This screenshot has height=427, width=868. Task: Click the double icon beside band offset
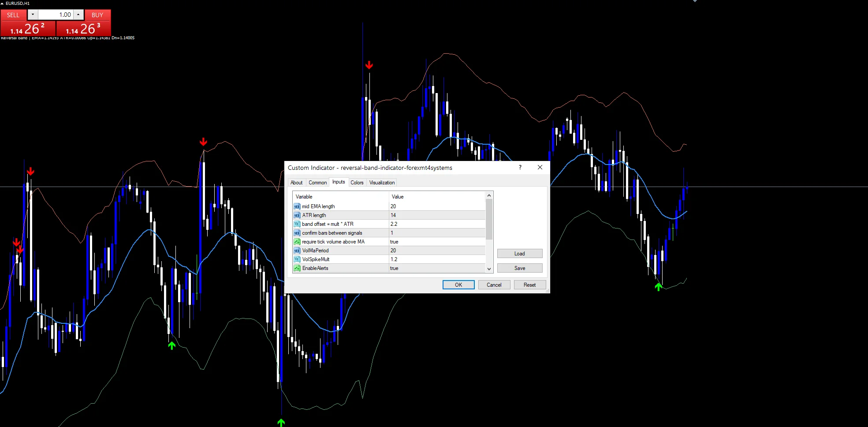[297, 224]
